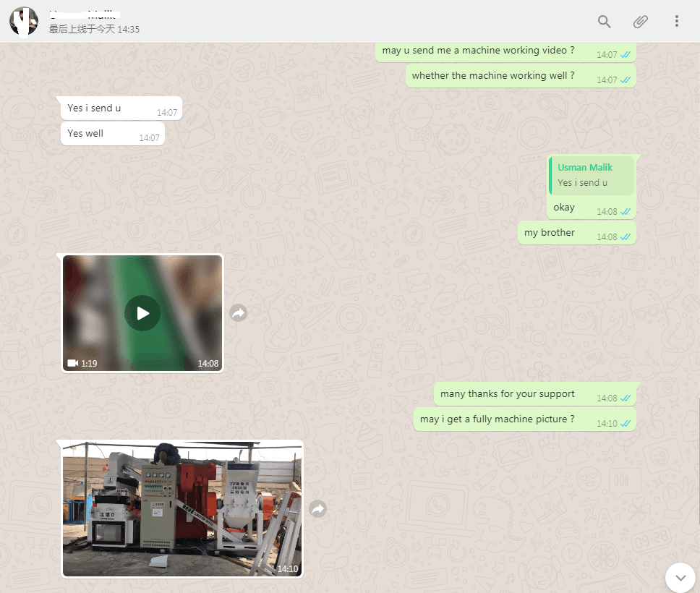Play the 1:19 video message

click(x=142, y=313)
